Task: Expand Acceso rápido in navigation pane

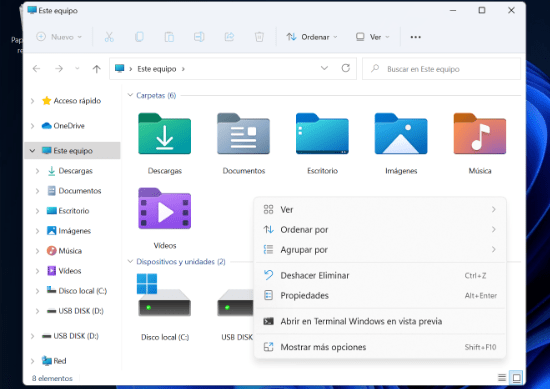Action: (x=32, y=101)
